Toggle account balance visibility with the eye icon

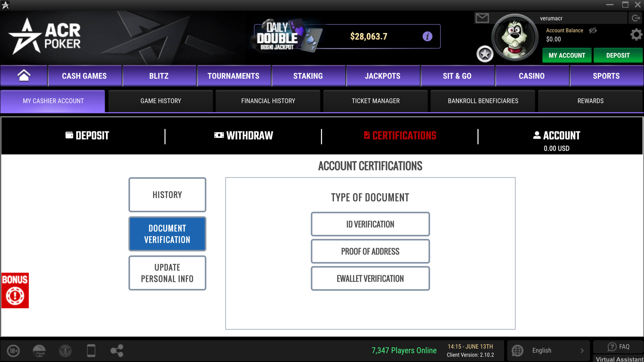[x=592, y=31]
